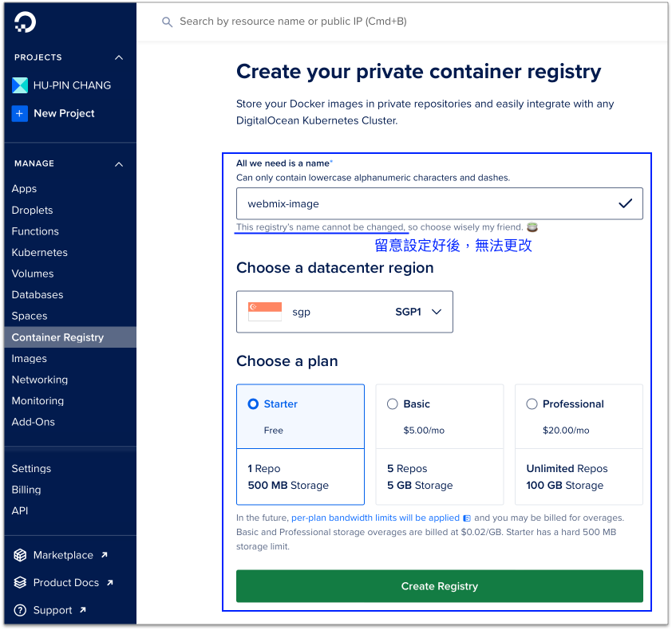Click the Singapore flag icon
The width and height of the screenshot is (672, 630).
[x=265, y=312]
